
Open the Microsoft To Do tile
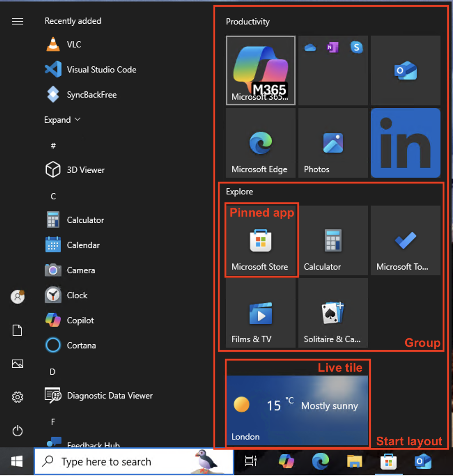405,241
